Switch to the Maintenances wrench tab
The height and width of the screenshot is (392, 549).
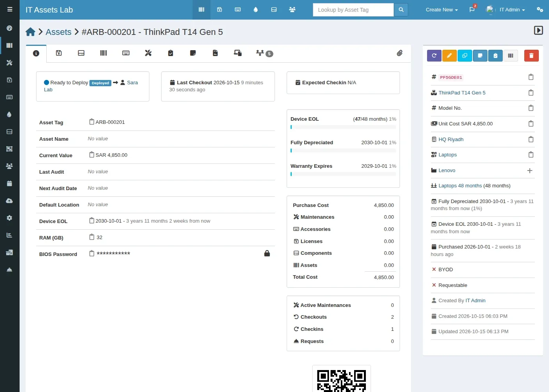(148, 53)
